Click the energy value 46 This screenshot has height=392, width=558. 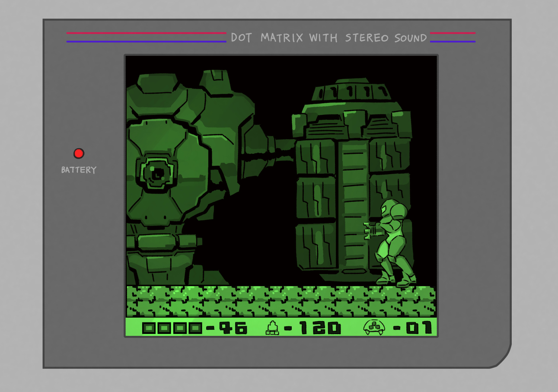point(233,328)
